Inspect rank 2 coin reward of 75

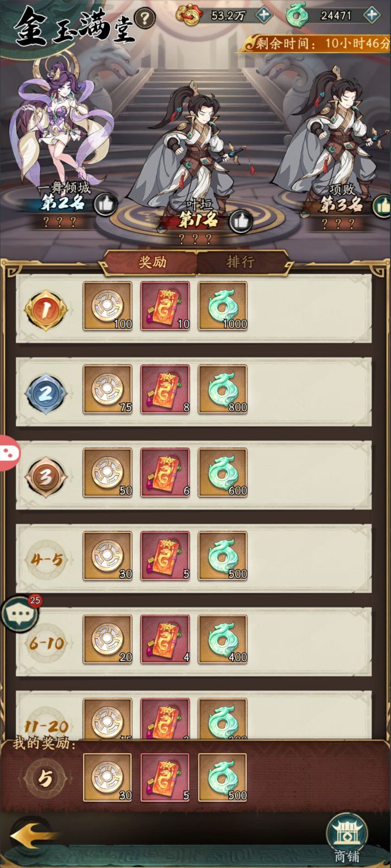[x=108, y=390]
